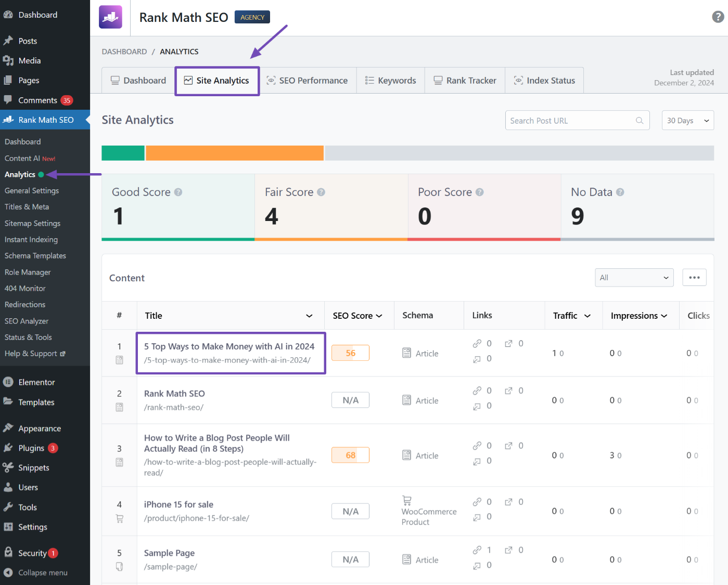
Task: Open the All content filter dropdown
Action: coord(634,277)
